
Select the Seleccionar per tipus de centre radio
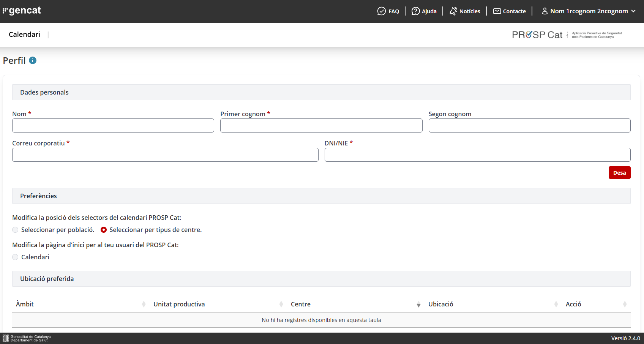tap(104, 230)
